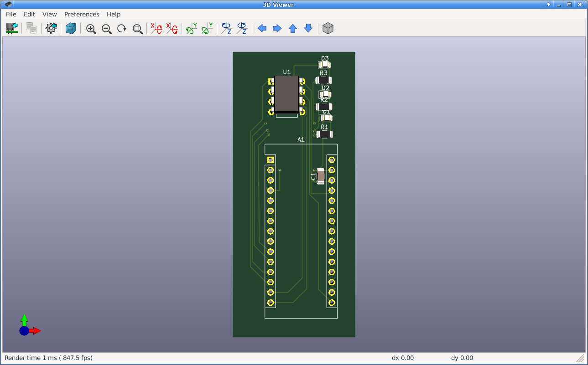Click the U1 chip on the board
Screen dimensions: 588x365
287,94
